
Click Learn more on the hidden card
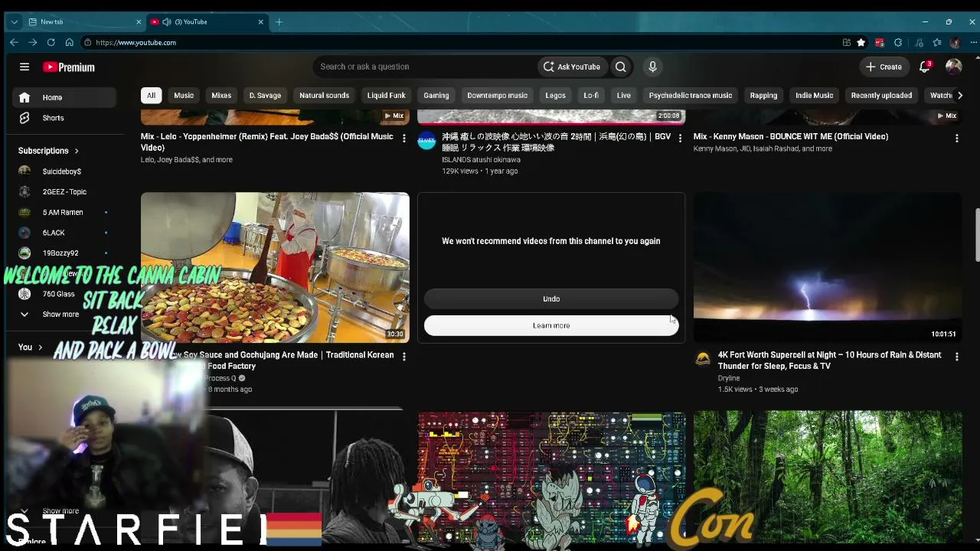(551, 326)
